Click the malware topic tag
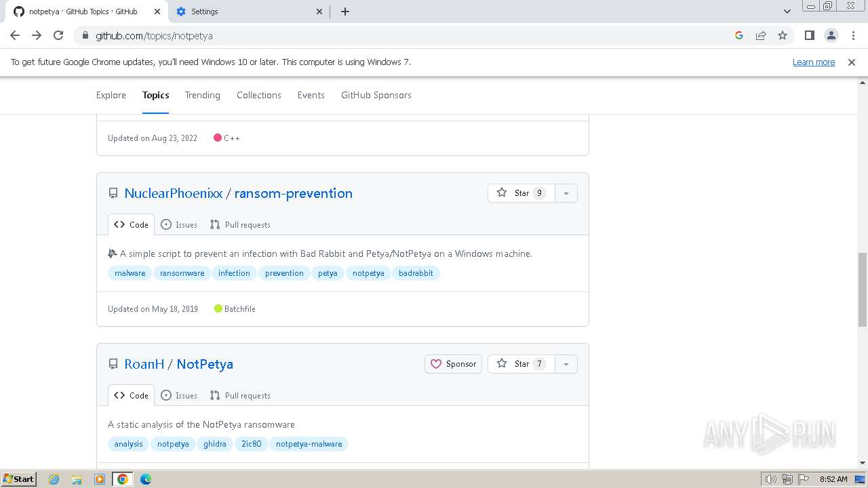Image resolution: width=868 pixels, height=488 pixels. [130, 273]
